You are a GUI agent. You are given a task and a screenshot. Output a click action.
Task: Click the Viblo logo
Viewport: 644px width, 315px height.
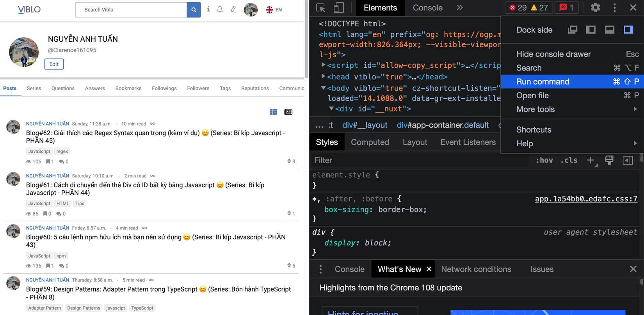coord(29,9)
